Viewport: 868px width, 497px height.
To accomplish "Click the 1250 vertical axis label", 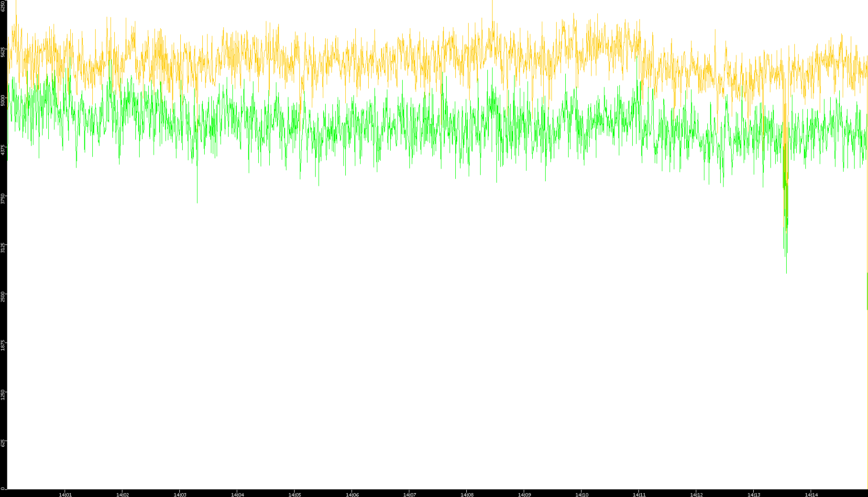I will coord(3,395).
